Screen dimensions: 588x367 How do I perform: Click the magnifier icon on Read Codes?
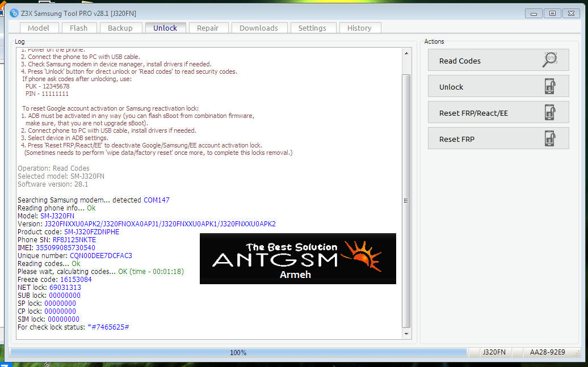(550, 60)
